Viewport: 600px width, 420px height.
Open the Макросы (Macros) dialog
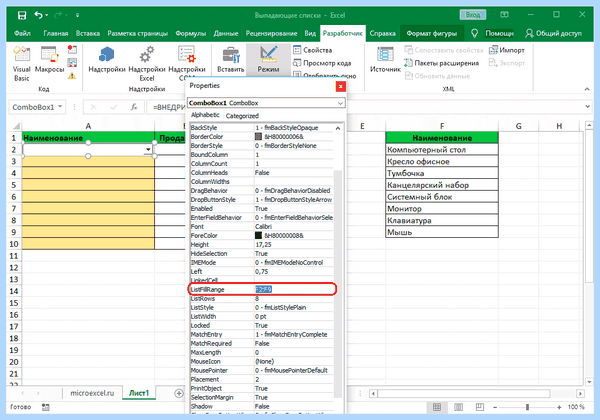[x=49, y=60]
